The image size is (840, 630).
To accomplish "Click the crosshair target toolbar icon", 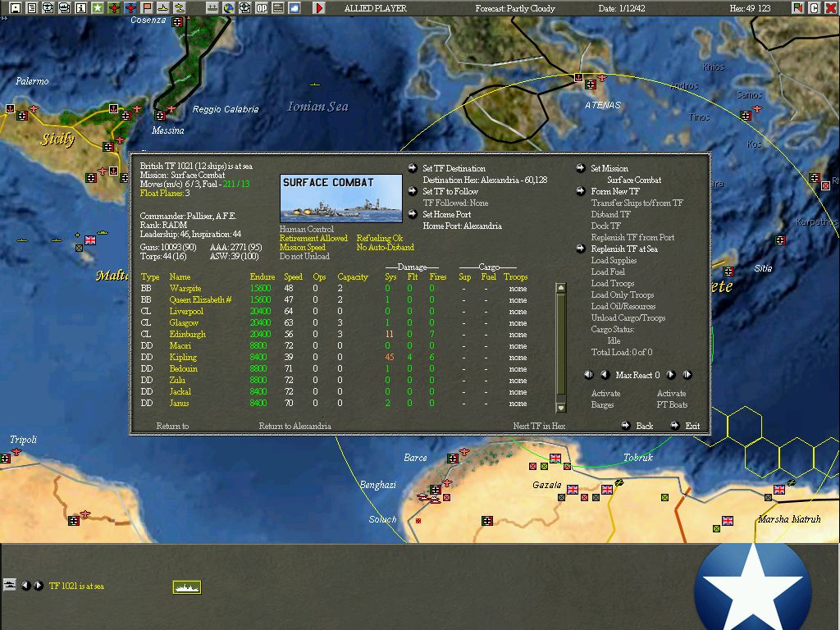I will tap(244, 7).
